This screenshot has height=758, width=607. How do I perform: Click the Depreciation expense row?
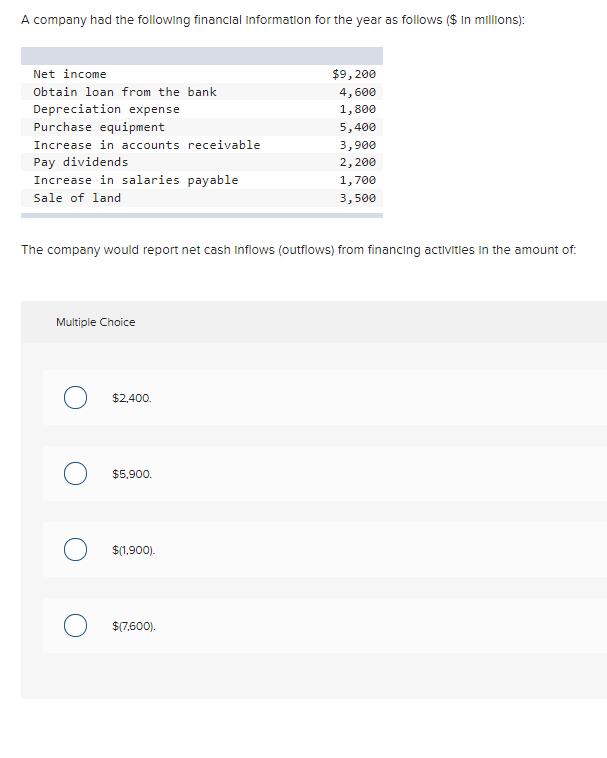pos(202,109)
